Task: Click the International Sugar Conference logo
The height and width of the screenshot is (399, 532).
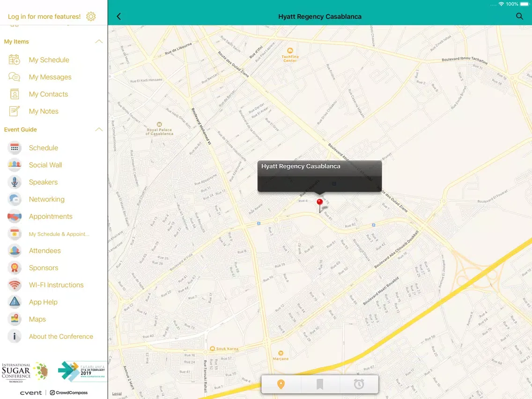Action: pyautogui.click(x=24, y=372)
